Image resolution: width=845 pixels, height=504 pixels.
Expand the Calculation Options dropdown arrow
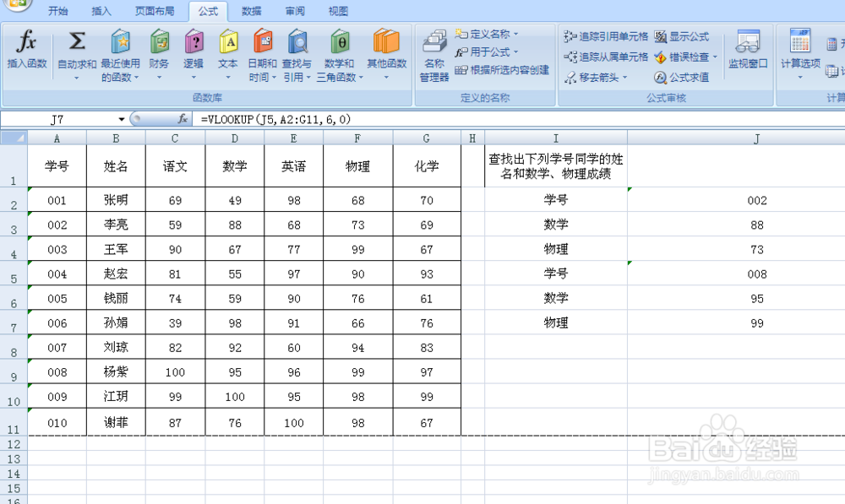click(800, 78)
